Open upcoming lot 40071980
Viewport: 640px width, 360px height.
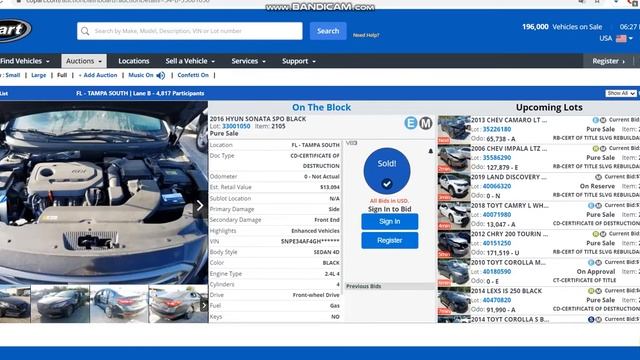pos(497,215)
